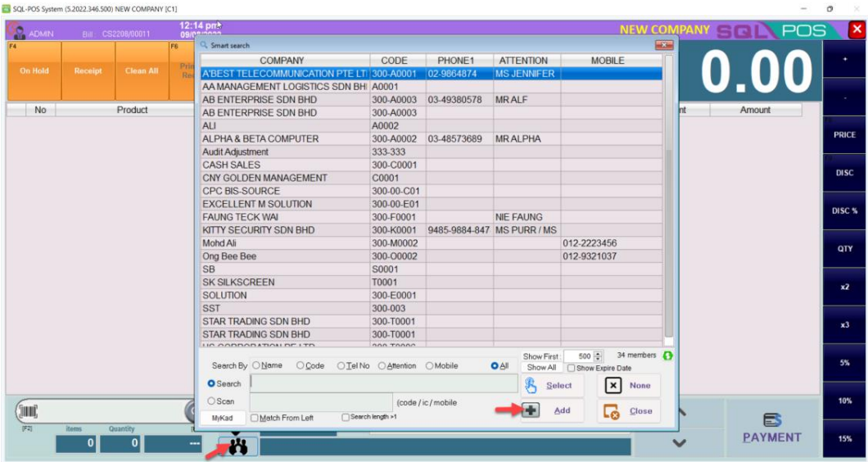The width and height of the screenshot is (868, 462).
Task: Choose the Mobile search-by option
Action: [x=430, y=366]
